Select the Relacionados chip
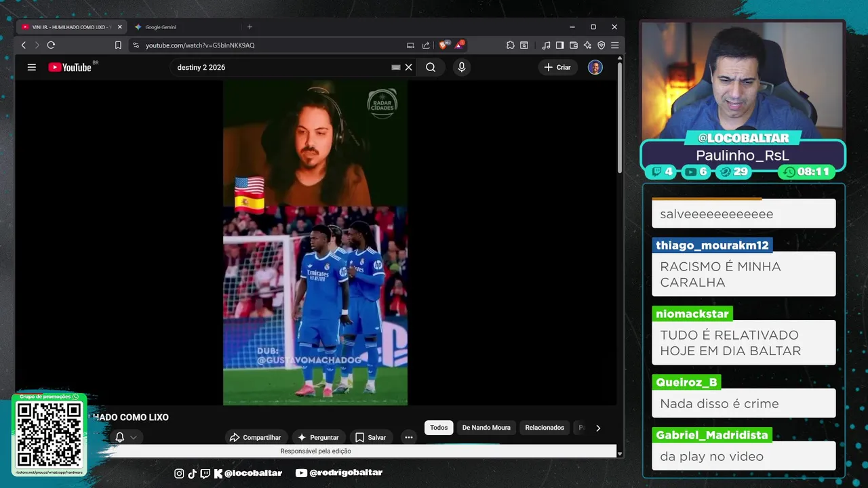This screenshot has height=488, width=868. point(545,428)
